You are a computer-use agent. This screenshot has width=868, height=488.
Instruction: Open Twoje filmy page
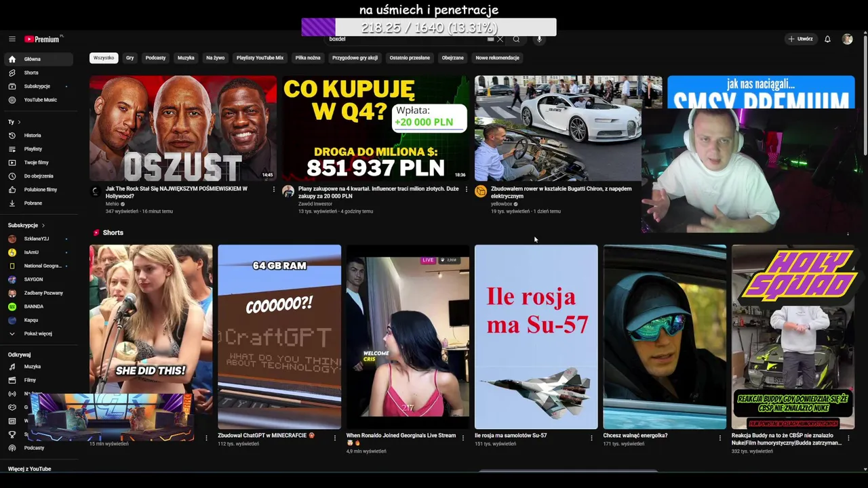pyautogui.click(x=36, y=163)
